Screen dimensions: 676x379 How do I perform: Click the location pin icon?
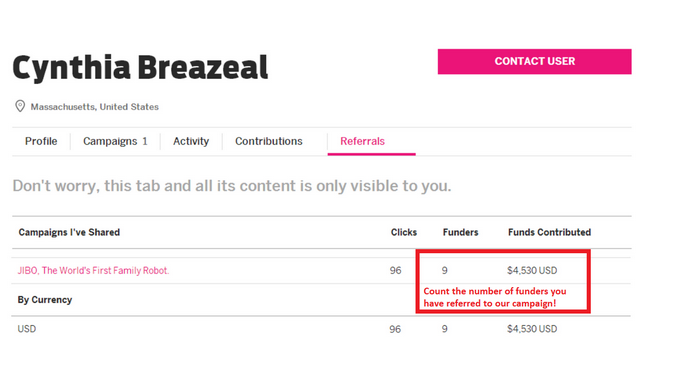20,106
